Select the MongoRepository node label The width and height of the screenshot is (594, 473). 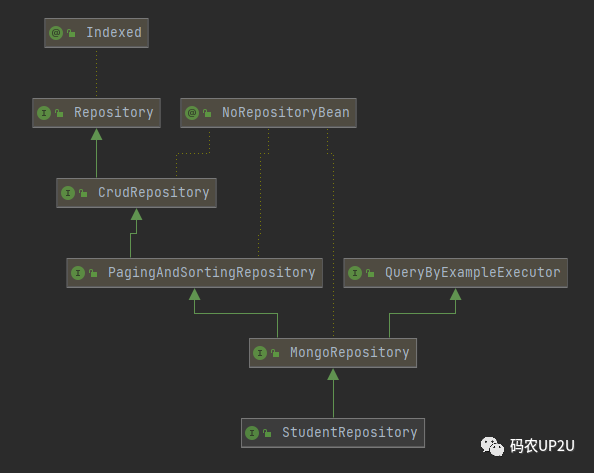point(350,353)
